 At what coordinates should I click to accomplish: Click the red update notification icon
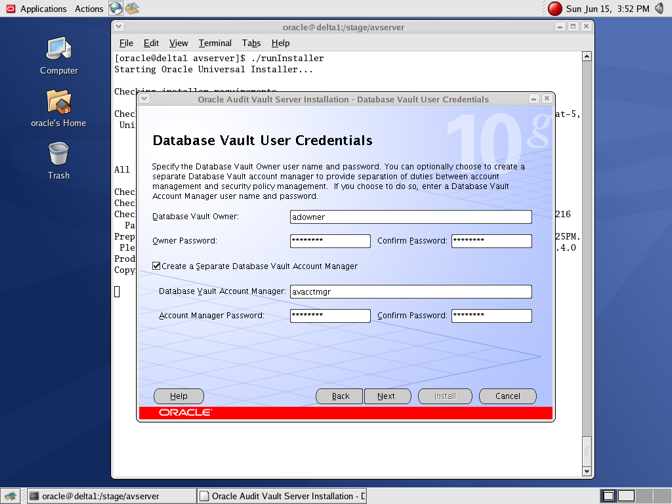tap(555, 9)
